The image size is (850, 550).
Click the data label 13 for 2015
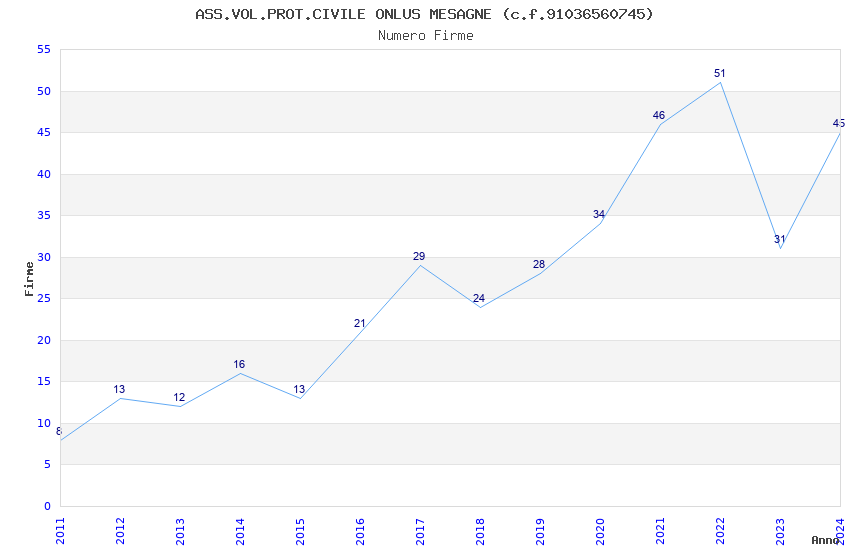pos(299,389)
